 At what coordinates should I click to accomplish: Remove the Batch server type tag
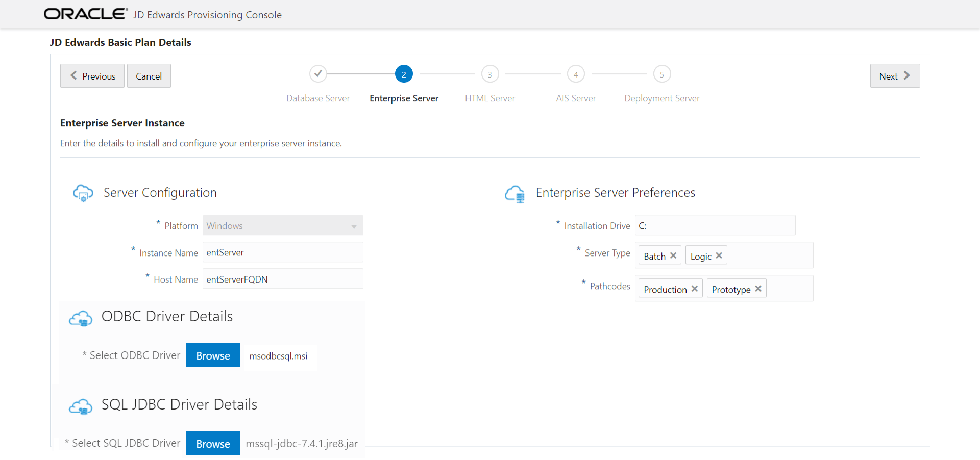674,255
